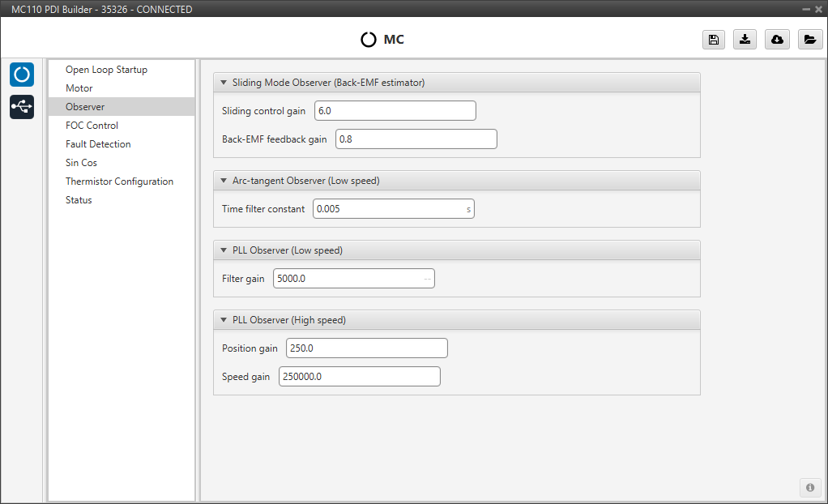The image size is (828, 504).
Task: Click the Sliding control gain field
Action: pos(395,111)
